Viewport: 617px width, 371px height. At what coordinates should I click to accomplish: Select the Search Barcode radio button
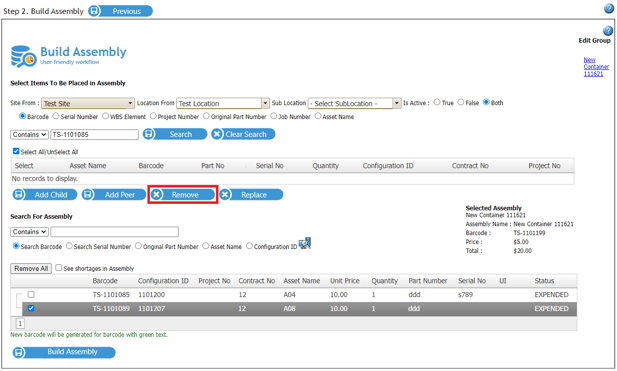tap(16, 246)
